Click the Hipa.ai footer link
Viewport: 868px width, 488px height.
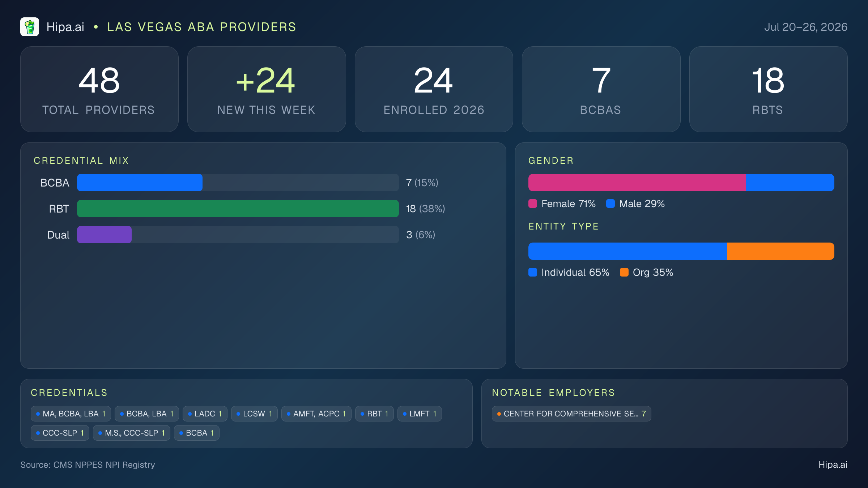tap(833, 465)
